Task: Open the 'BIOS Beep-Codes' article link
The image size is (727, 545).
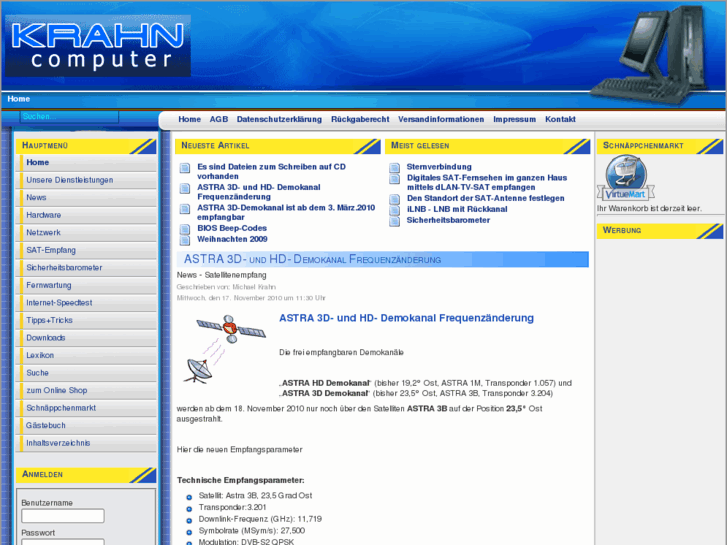Action: point(232,228)
